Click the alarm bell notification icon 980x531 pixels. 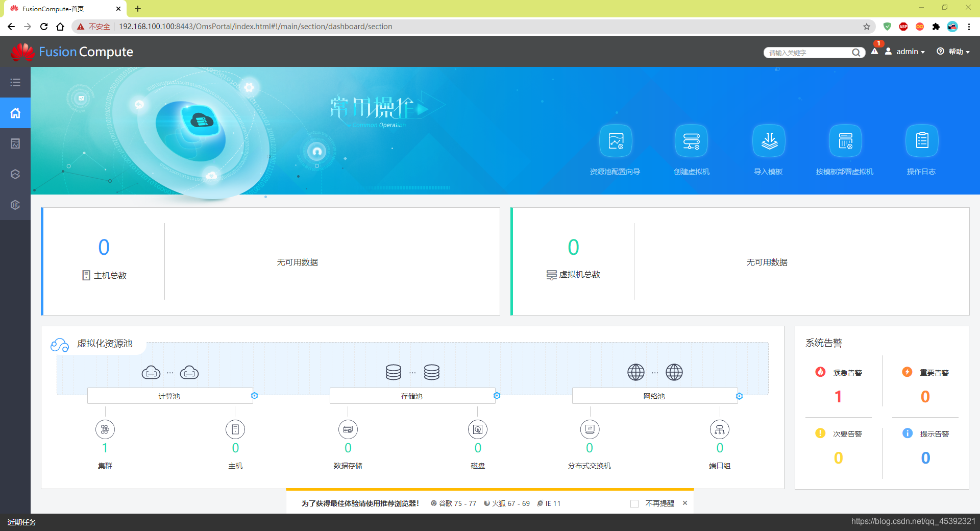tap(875, 51)
